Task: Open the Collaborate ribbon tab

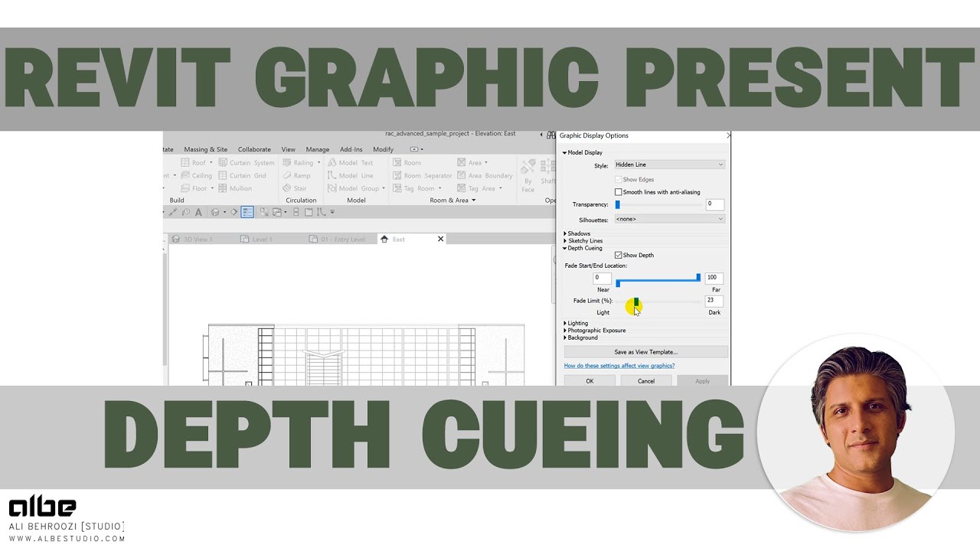Action: point(254,149)
